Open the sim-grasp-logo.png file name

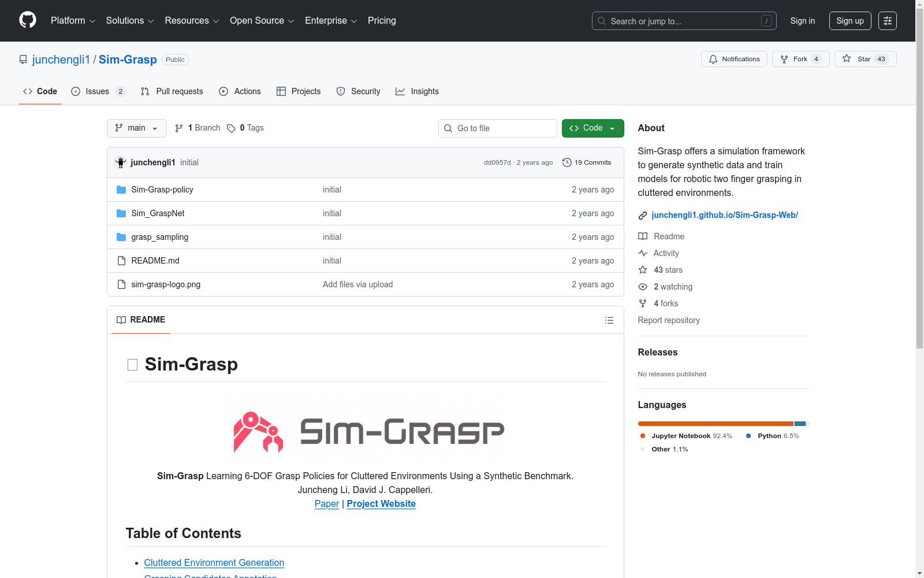pos(166,284)
